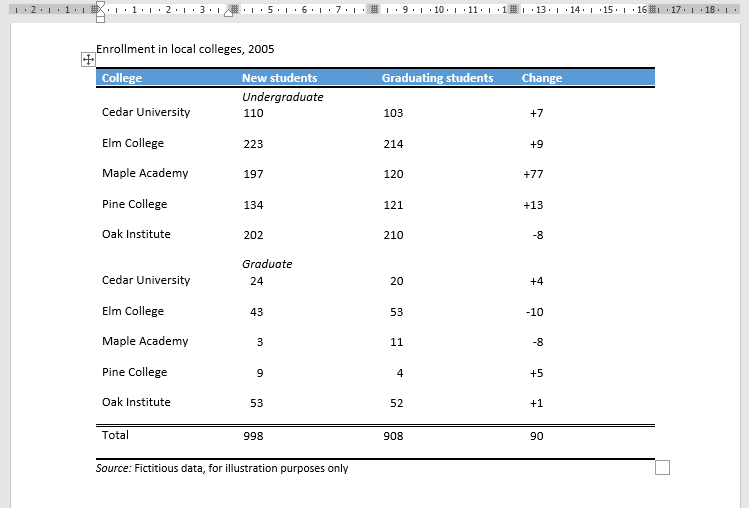The image size is (749, 508).
Task: Click the '+4' change value
Action: 536,281
